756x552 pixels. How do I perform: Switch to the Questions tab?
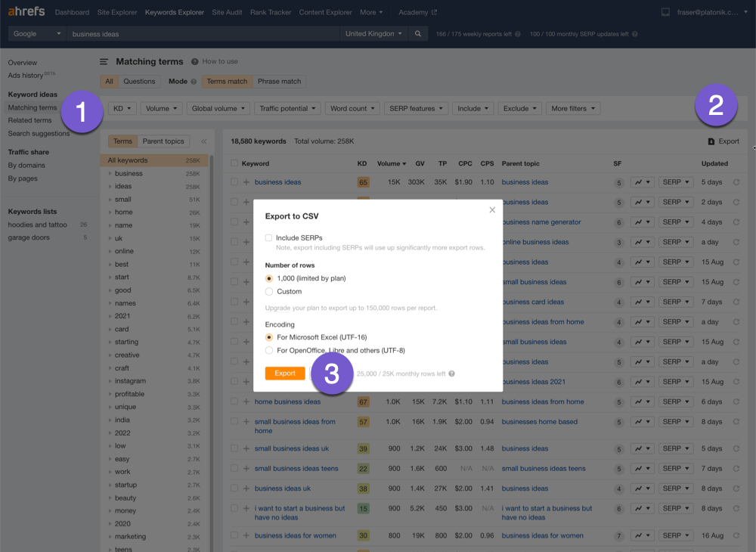tap(139, 82)
